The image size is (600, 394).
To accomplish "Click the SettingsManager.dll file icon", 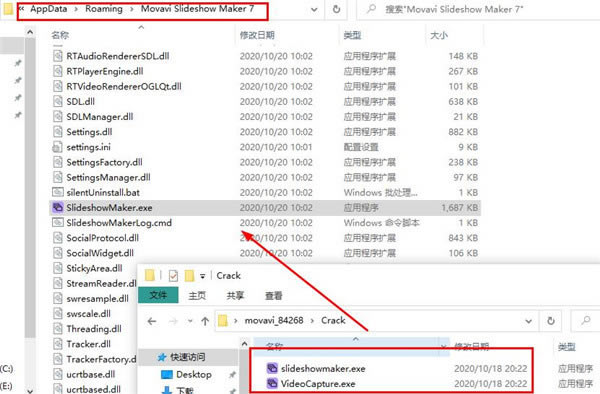I will (x=57, y=177).
